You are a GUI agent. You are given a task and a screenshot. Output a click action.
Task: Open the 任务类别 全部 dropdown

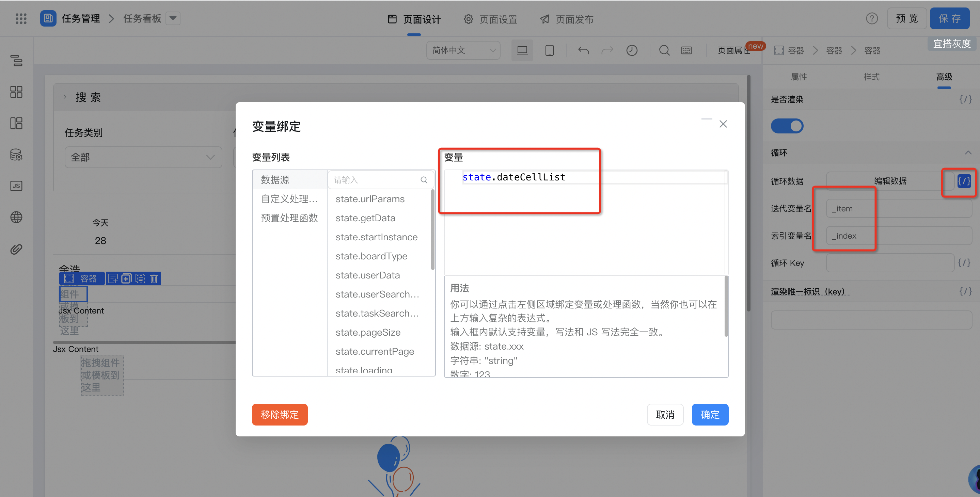click(143, 157)
